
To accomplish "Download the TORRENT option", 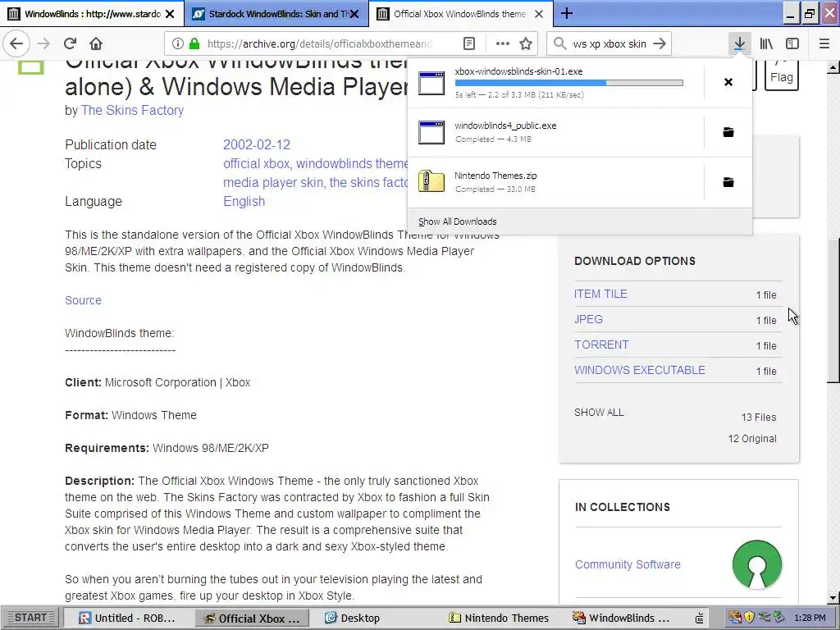I will pyautogui.click(x=601, y=345).
